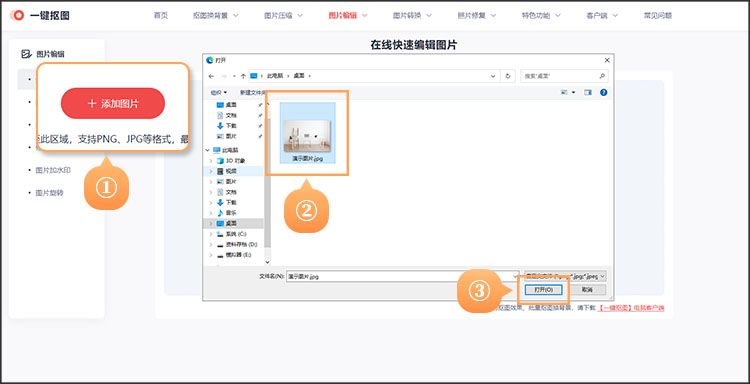Open the 照片修复 nav menu
Viewport: 750px width, 384px height.
point(477,15)
